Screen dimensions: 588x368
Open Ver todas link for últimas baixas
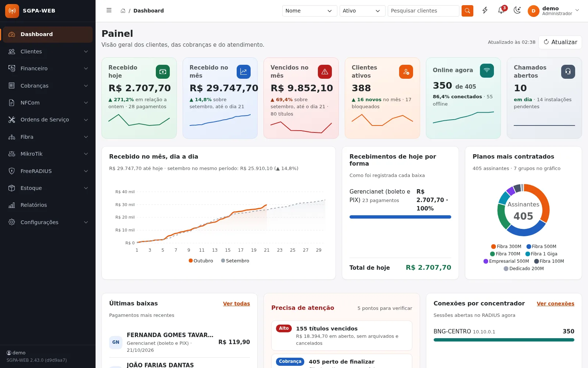pos(236,304)
